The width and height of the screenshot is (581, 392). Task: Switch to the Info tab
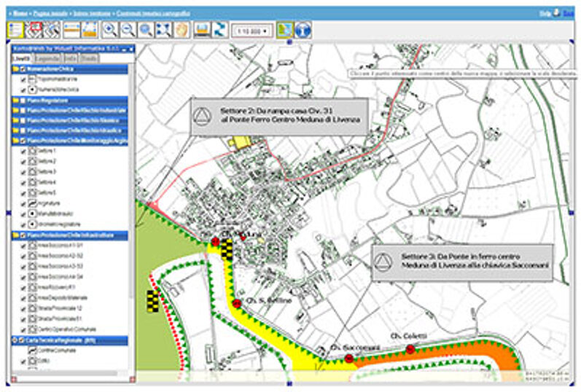tap(71, 58)
